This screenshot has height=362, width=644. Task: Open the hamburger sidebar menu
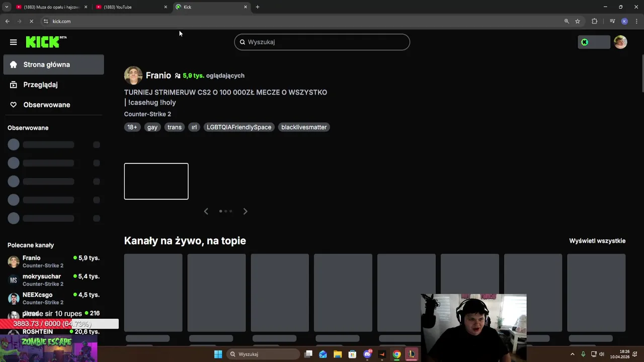pyautogui.click(x=13, y=42)
